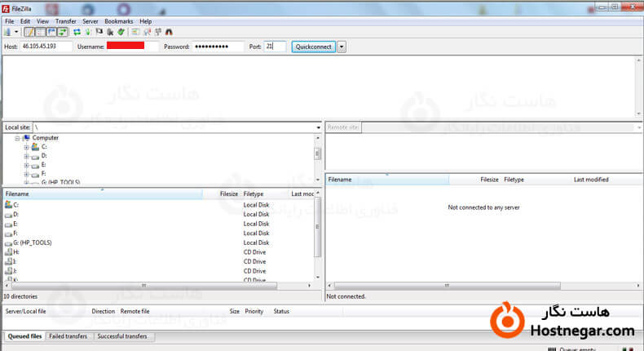The image size is (644, 351).
Task: Select G: (HP_TOOLS) in local file list
Action: pos(159,242)
